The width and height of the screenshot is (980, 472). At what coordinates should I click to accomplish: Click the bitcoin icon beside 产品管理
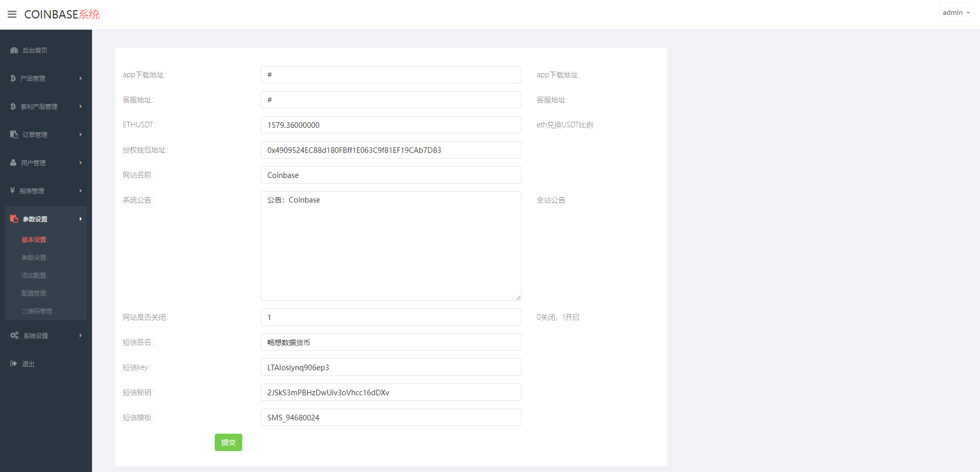click(x=13, y=78)
